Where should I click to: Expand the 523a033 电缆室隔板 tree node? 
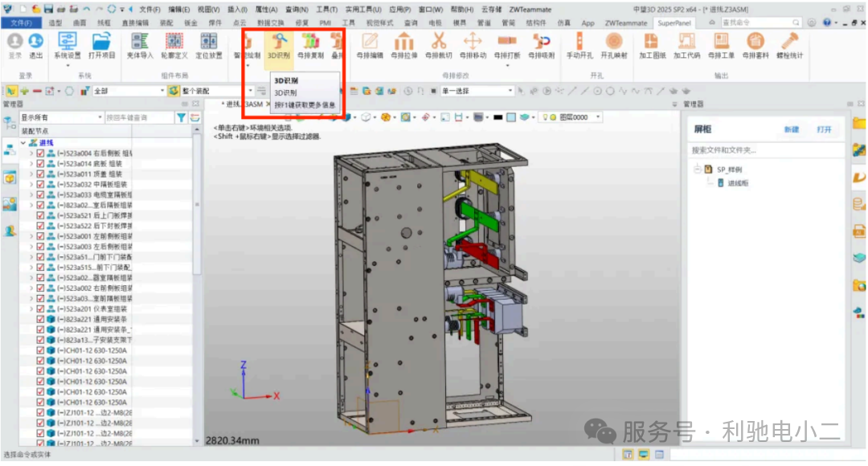(x=31, y=194)
